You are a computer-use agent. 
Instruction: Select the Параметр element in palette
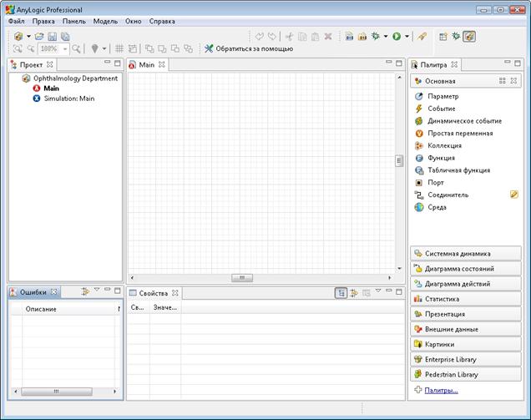pyautogui.click(x=442, y=97)
